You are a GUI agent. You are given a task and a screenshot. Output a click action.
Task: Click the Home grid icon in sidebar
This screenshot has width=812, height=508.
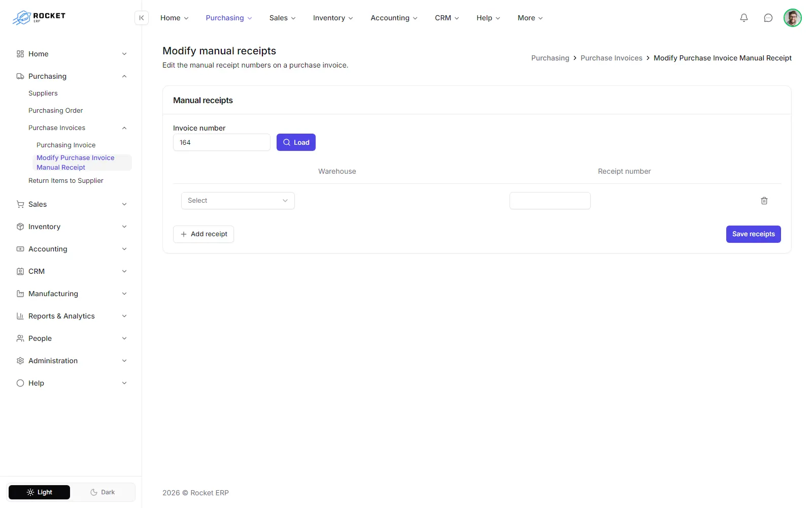(x=20, y=54)
